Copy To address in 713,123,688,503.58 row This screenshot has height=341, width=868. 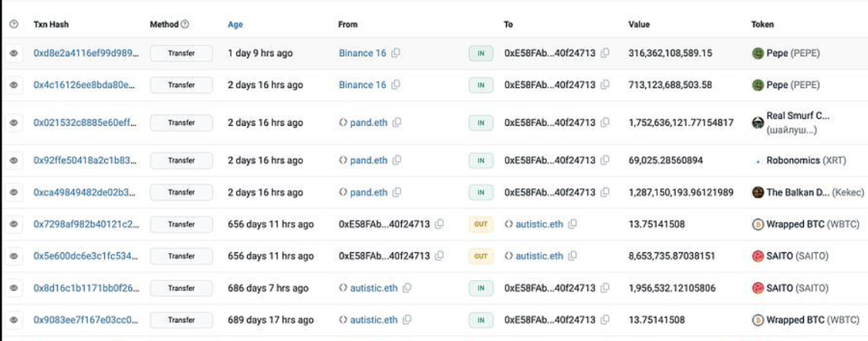tap(605, 85)
